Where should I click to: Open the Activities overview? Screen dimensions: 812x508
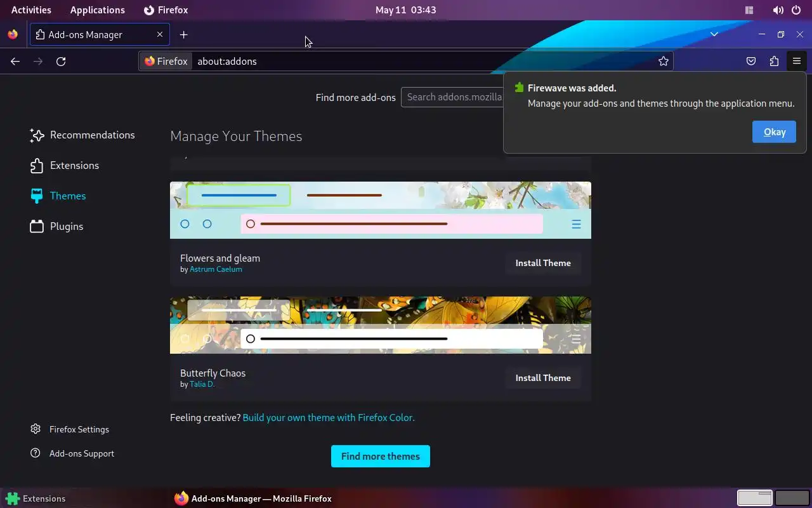[x=31, y=10]
